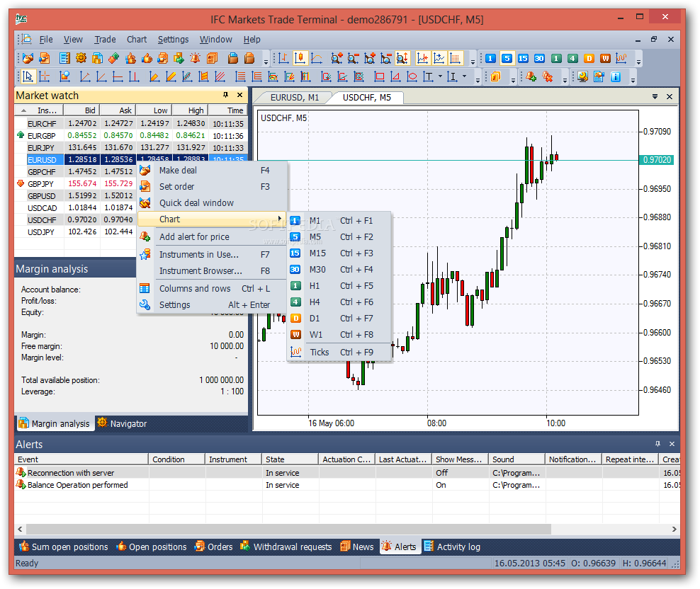Expand timeframe toolbar overflow options arrow
The image size is (700, 589).
638,62
